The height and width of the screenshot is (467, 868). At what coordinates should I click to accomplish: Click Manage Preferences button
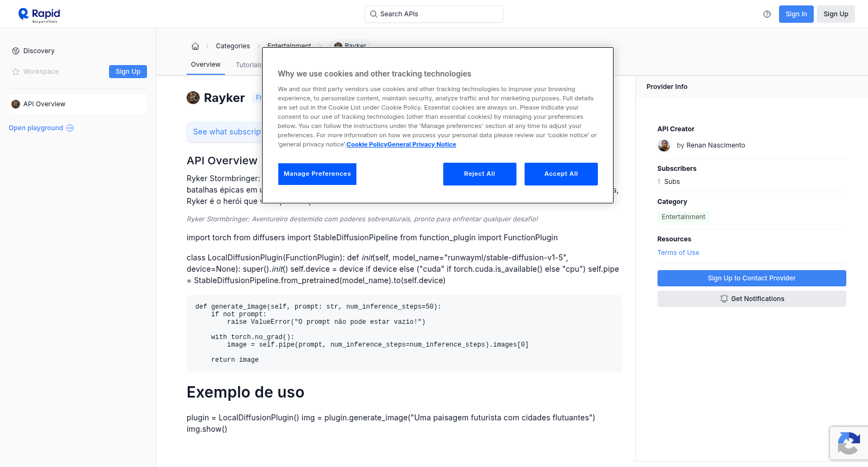[317, 174]
